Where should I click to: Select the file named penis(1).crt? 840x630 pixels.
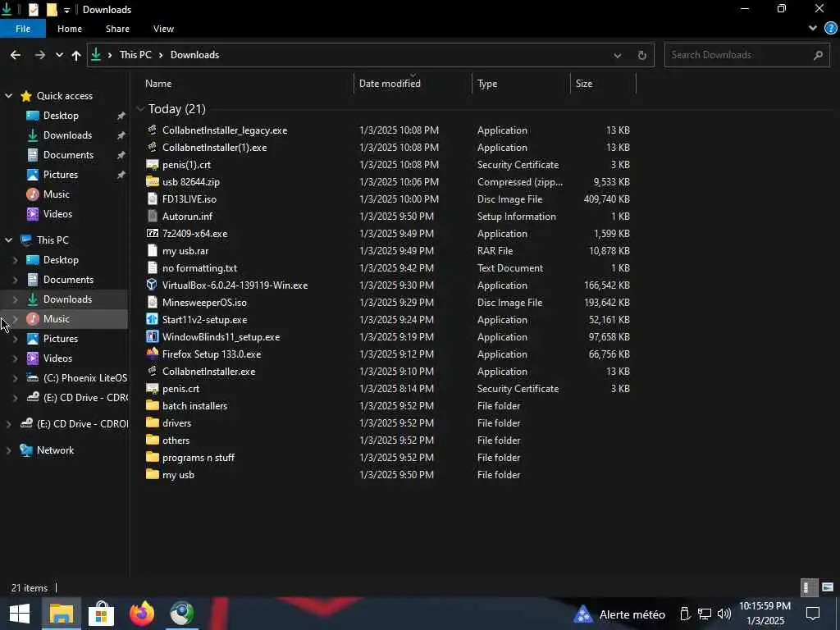(186, 164)
